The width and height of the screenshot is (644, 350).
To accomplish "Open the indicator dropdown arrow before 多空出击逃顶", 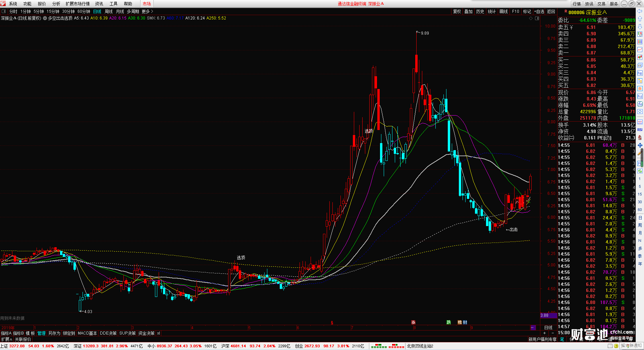I will click(x=45, y=18).
